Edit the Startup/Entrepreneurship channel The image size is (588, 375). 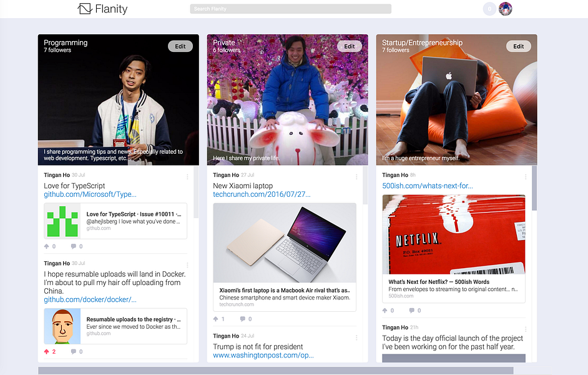click(x=518, y=46)
